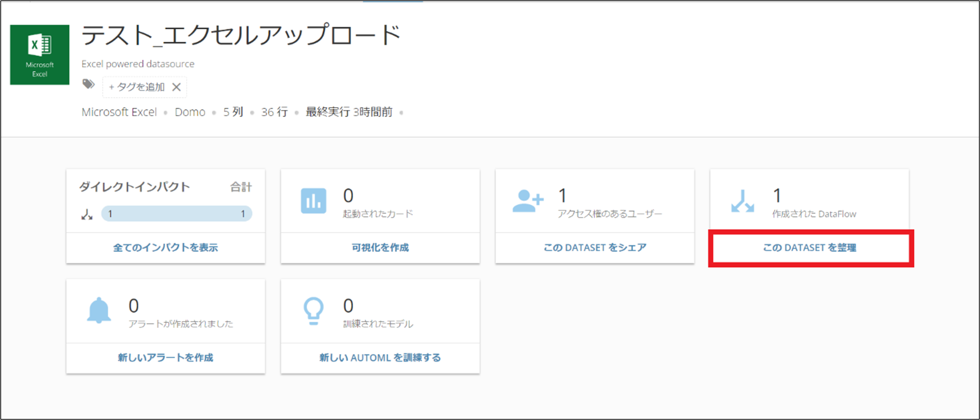This screenshot has height=420, width=980.
Task: Click the tag icon beside タグを追加
Action: point(89,84)
